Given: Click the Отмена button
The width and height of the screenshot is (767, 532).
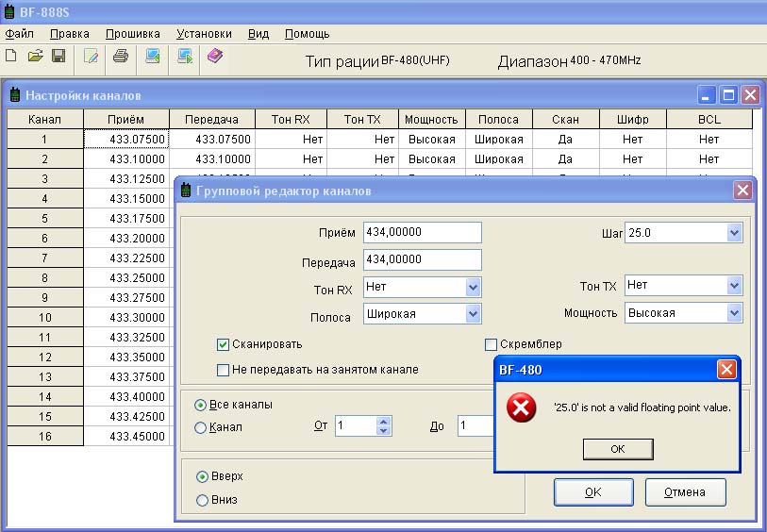Looking at the screenshot, I should 685,491.
